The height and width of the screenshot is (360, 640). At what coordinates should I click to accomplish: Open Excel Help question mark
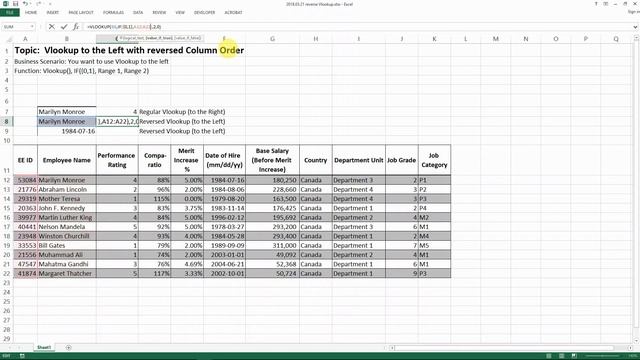click(596, 4)
